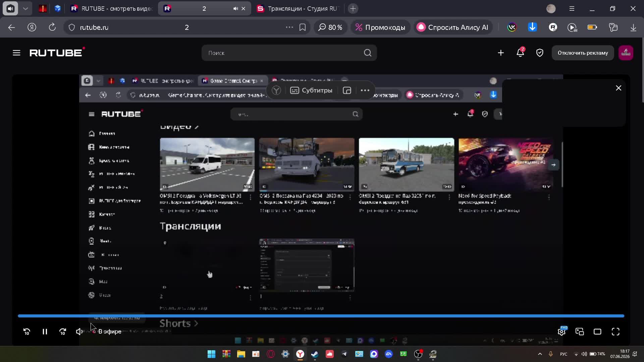Click Спросить Алису AI button
This screenshot has height=362, width=644.
(x=453, y=27)
